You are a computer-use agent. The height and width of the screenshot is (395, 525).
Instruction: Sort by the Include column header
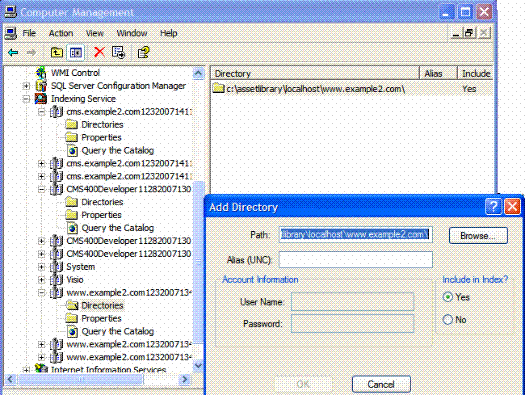pyautogui.click(x=475, y=73)
